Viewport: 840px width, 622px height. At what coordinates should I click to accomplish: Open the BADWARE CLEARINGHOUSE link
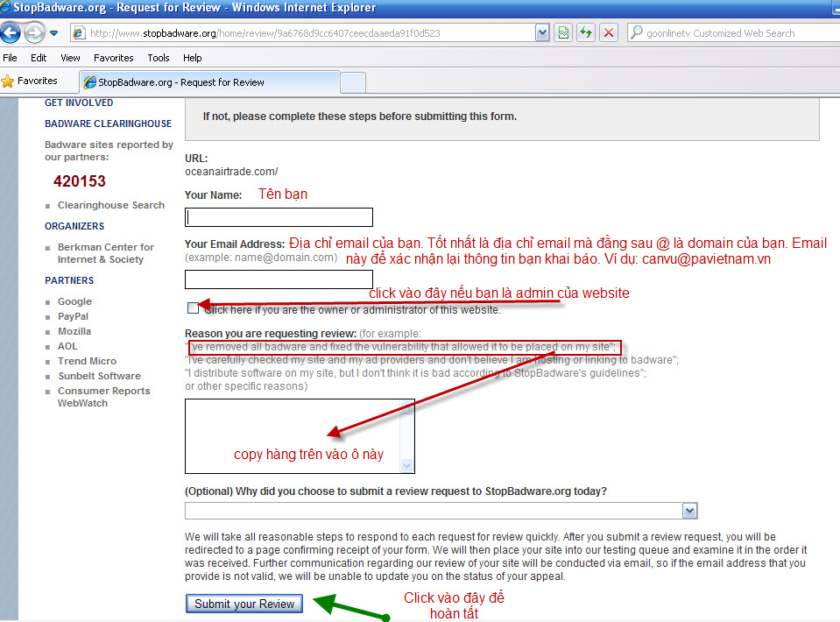(x=109, y=124)
